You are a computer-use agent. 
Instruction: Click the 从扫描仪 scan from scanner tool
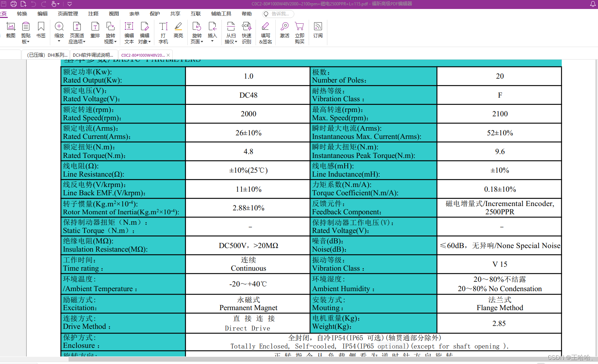(231, 33)
